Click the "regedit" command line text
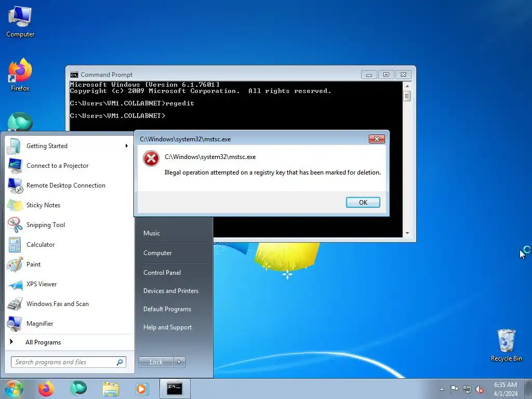Viewport: 532px width, 399px height. point(180,103)
